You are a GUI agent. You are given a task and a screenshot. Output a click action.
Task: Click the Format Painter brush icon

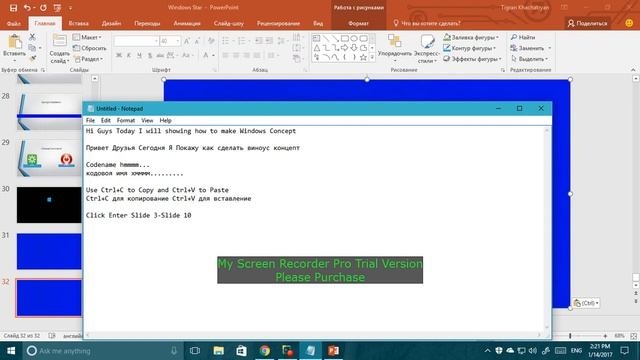click(33, 59)
